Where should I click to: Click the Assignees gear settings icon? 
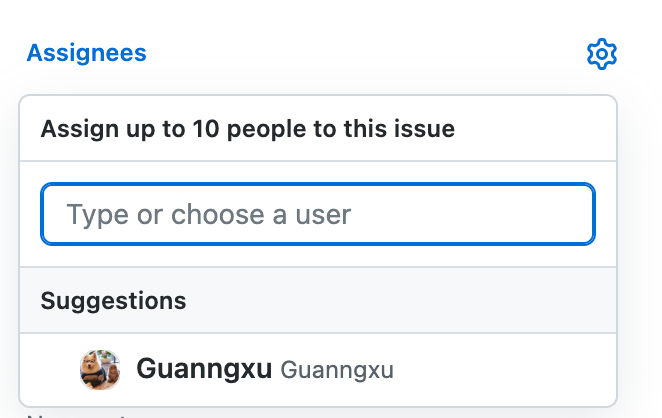click(602, 54)
